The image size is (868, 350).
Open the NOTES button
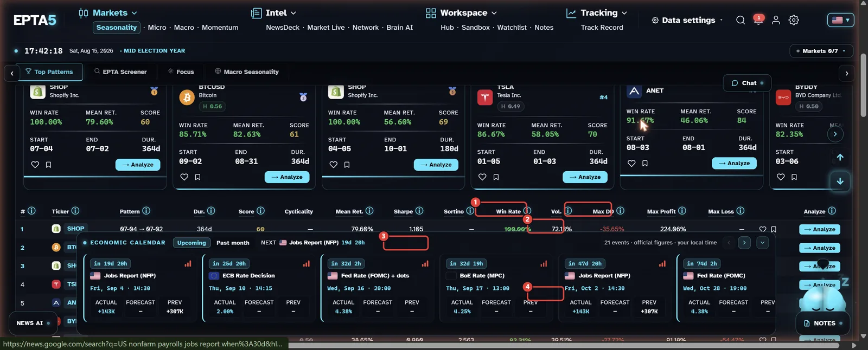(823, 323)
